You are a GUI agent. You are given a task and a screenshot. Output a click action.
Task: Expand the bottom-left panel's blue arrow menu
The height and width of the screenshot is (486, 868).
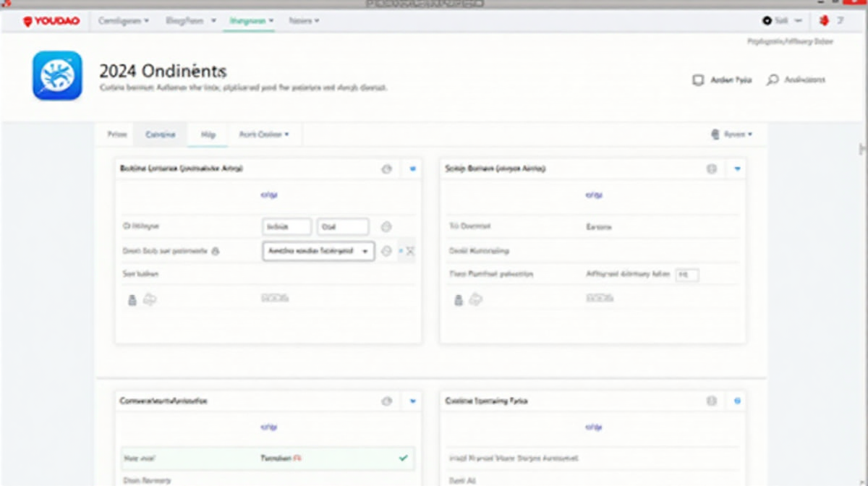pos(413,401)
